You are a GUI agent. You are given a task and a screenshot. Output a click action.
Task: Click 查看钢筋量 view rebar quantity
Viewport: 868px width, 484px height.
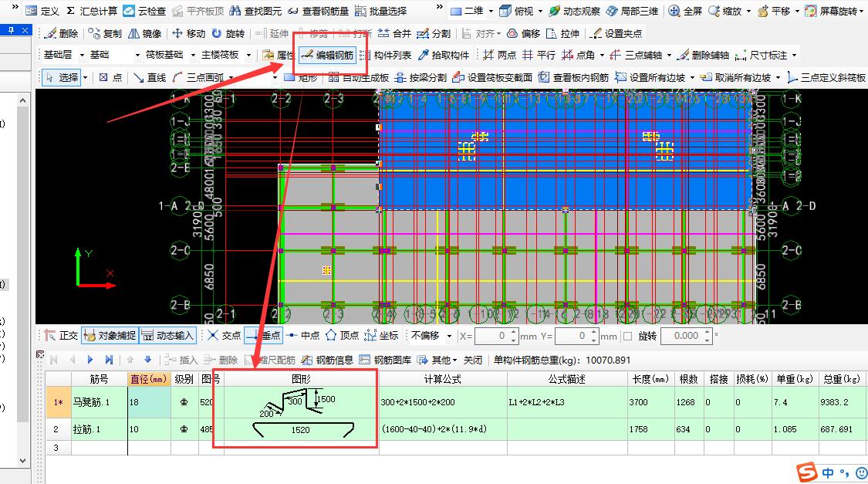click(318, 11)
